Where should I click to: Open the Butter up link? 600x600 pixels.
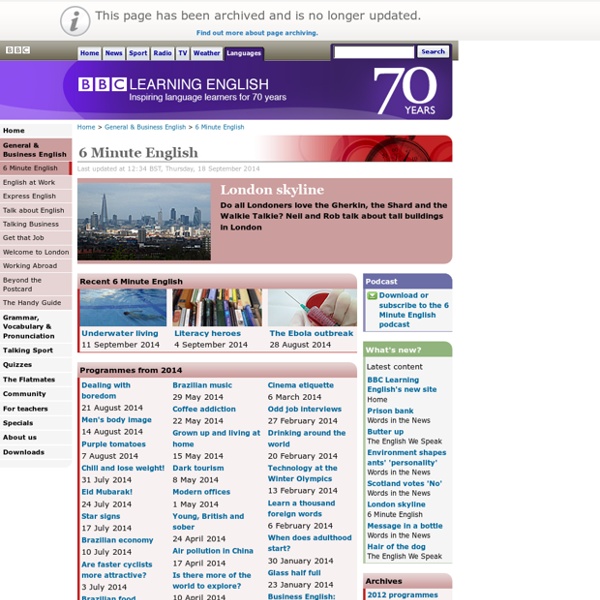(x=385, y=432)
